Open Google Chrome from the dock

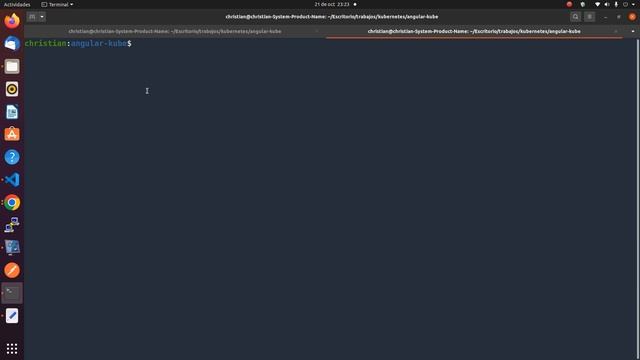click(12, 202)
